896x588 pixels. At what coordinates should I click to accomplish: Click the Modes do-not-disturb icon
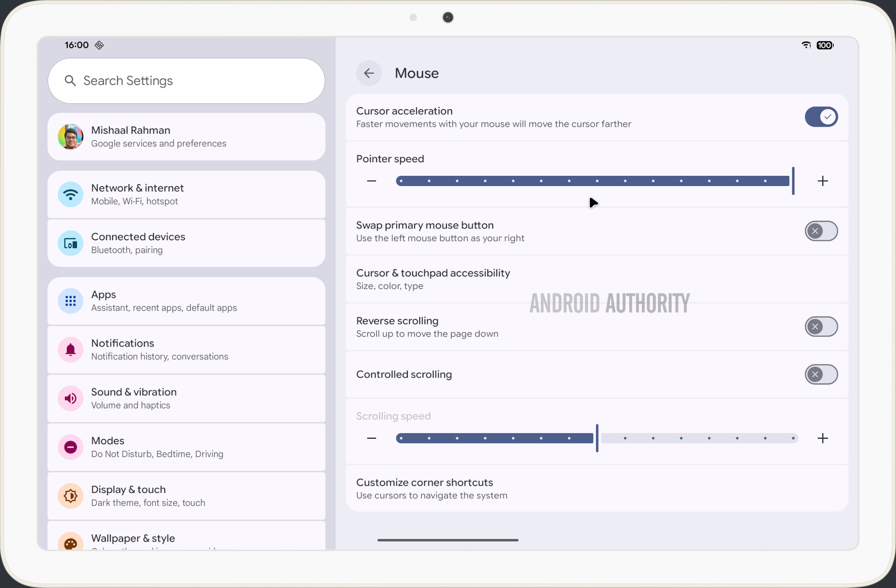click(70, 447)
